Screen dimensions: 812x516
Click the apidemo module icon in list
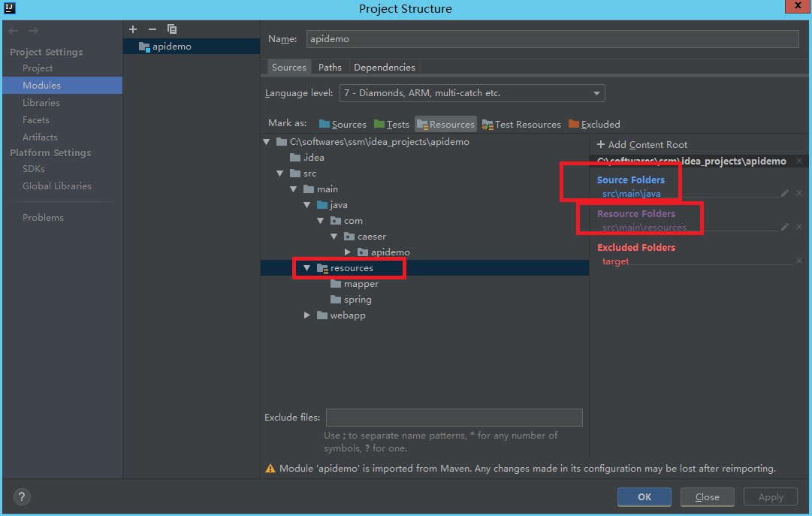click(144, 47)
